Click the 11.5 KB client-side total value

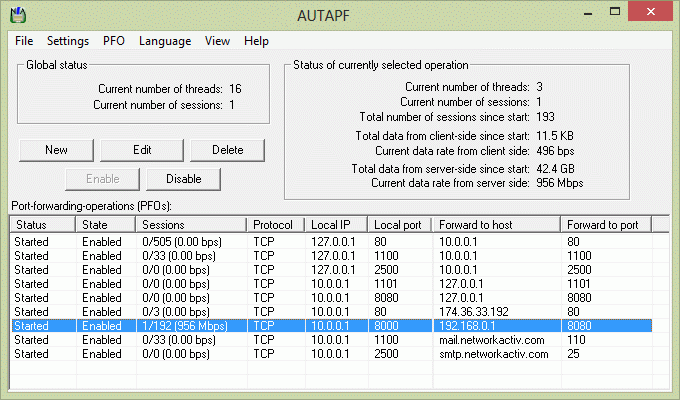555,136
